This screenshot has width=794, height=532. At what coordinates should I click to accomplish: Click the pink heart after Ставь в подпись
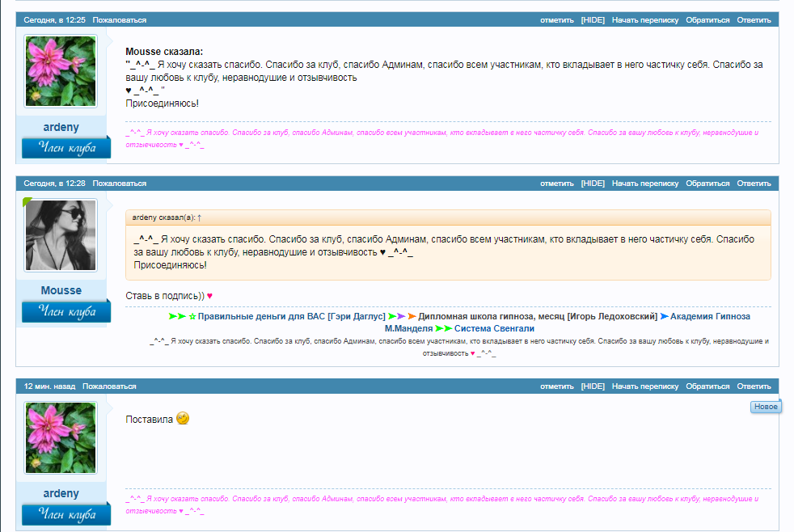209,296
